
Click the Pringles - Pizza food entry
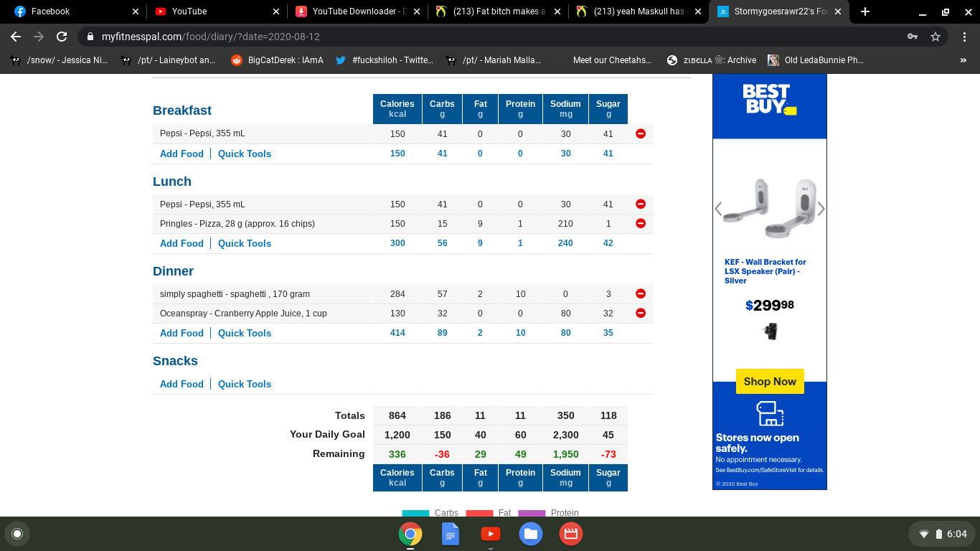tap(237, 224)
